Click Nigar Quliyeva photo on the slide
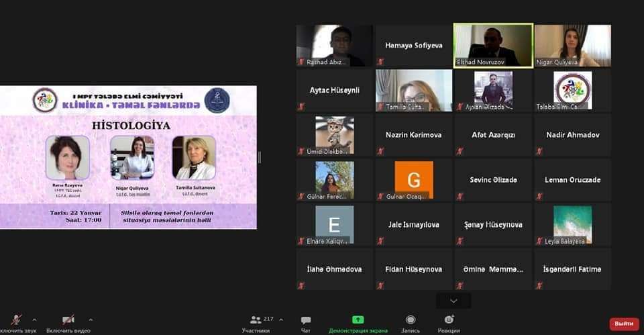The height and width of the screenshot is (335, 644). coord(132,158)
